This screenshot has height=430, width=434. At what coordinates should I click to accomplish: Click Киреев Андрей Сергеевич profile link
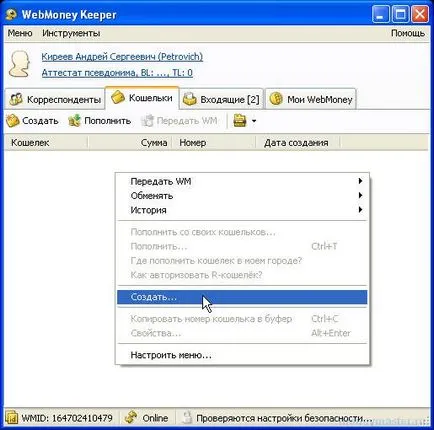tap(122, 57)
